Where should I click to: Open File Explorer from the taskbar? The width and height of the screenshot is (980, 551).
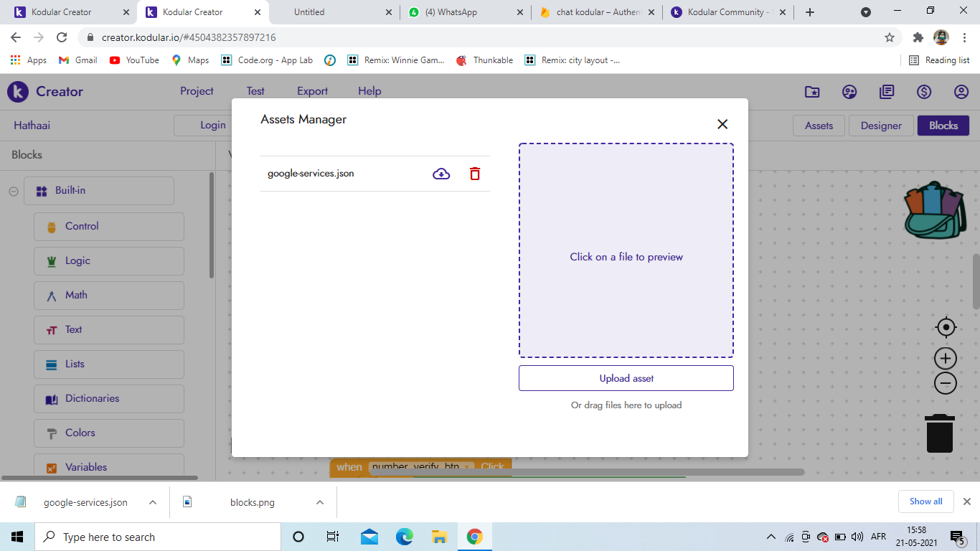[x=439, y=537]
